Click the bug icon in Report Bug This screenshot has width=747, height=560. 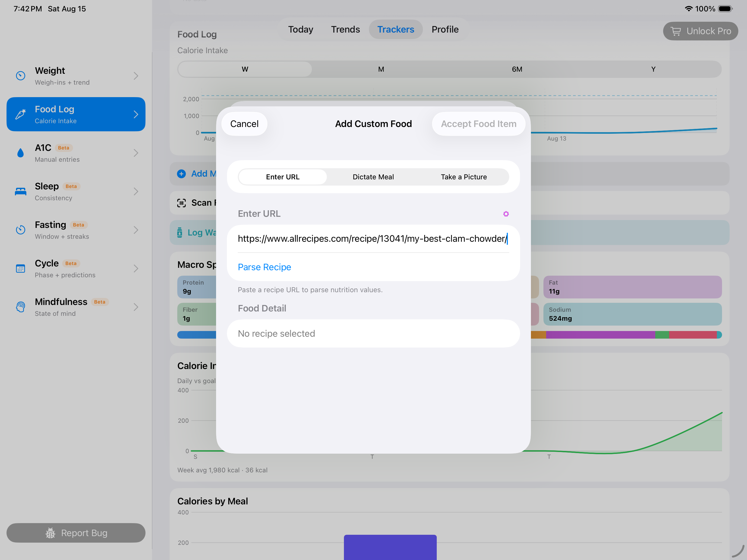[50, 533]
